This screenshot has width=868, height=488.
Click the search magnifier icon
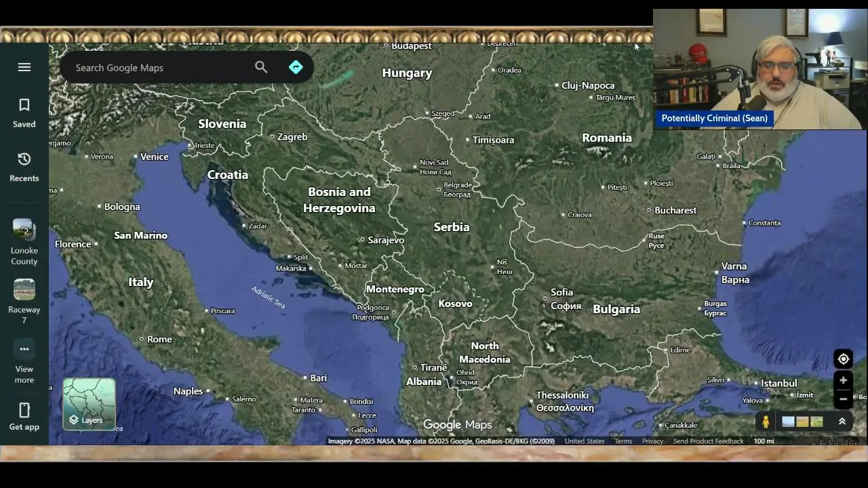coord(261,67)
